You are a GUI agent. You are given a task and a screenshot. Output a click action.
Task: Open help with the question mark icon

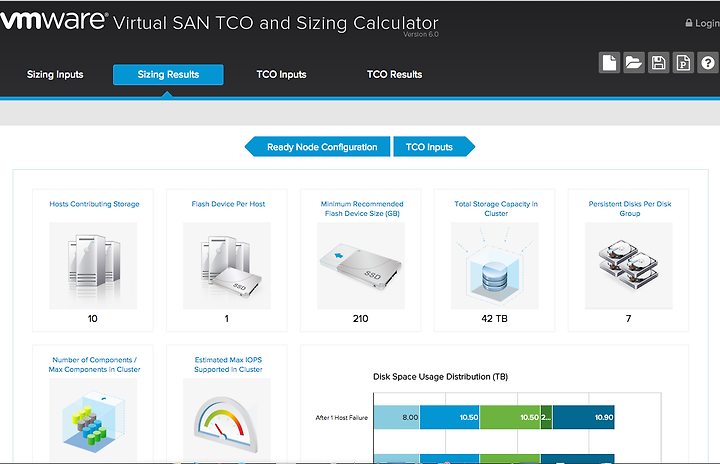point(708,62)
